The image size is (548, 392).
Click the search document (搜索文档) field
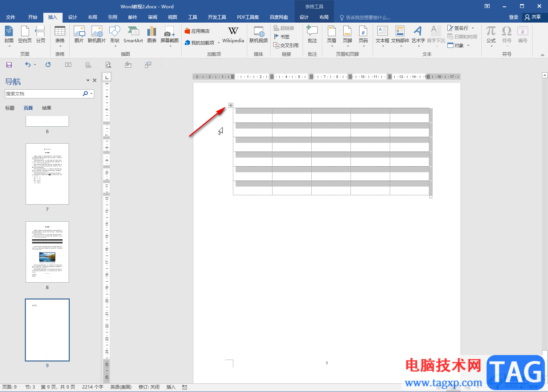pyautogui.click(x=43, y=94)
